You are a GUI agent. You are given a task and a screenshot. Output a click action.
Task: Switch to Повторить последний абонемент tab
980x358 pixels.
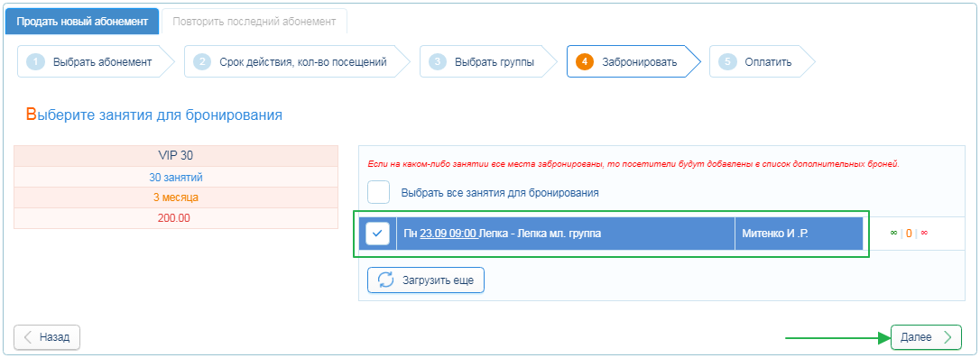coord(254,22)
